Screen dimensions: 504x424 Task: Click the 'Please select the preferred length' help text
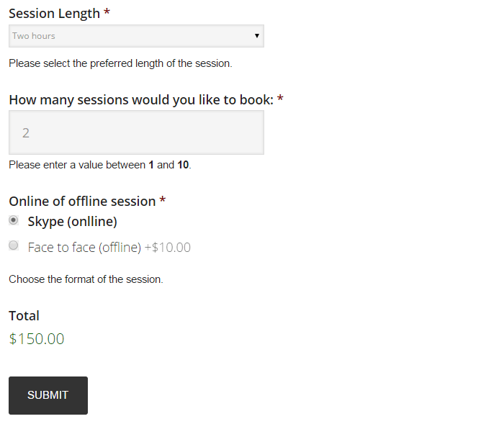(120, 63)
